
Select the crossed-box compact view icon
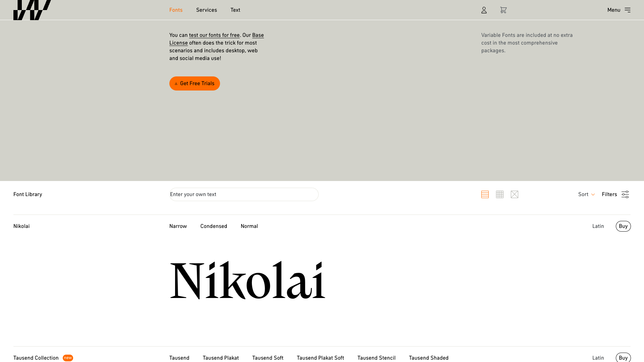point(515,194)
